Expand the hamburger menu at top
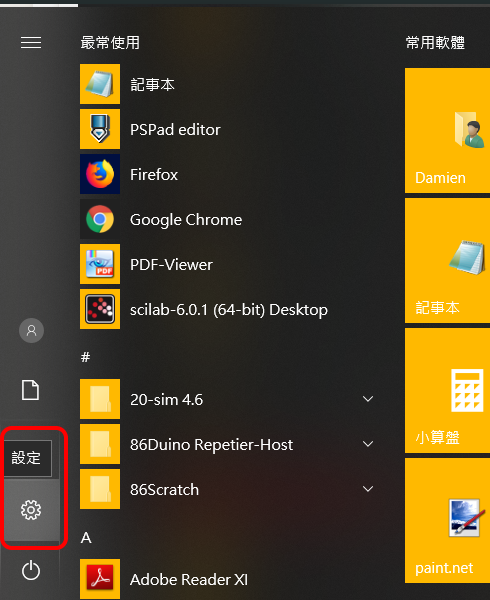 coord(31,42)
